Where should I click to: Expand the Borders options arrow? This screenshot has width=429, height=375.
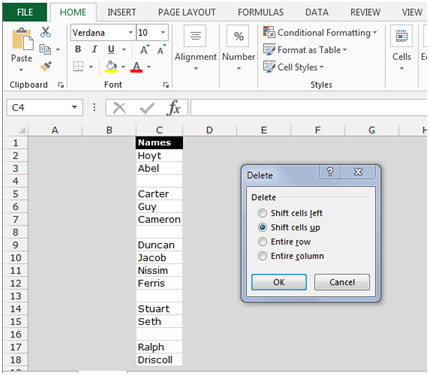click(91, 67)
